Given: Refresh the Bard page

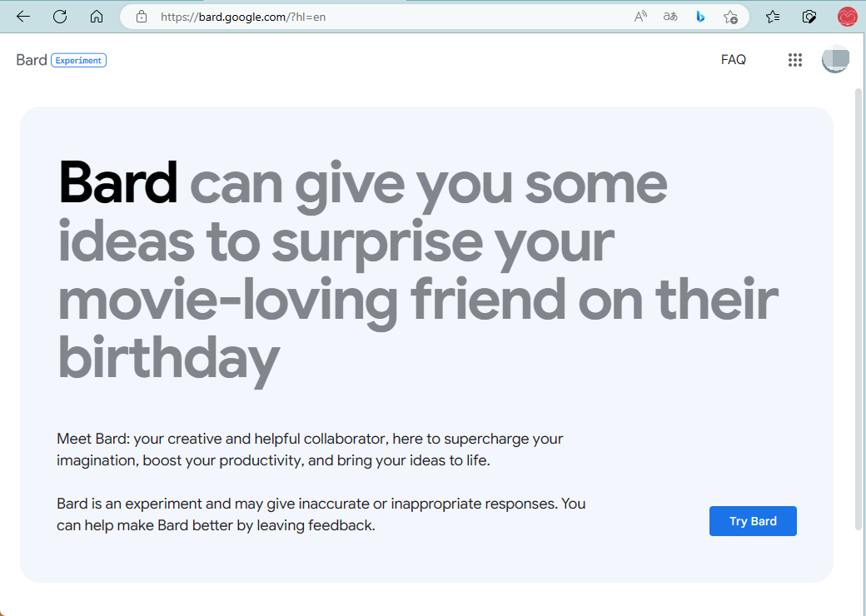Looking at the screenshot, I should click(x=59, y=17).
